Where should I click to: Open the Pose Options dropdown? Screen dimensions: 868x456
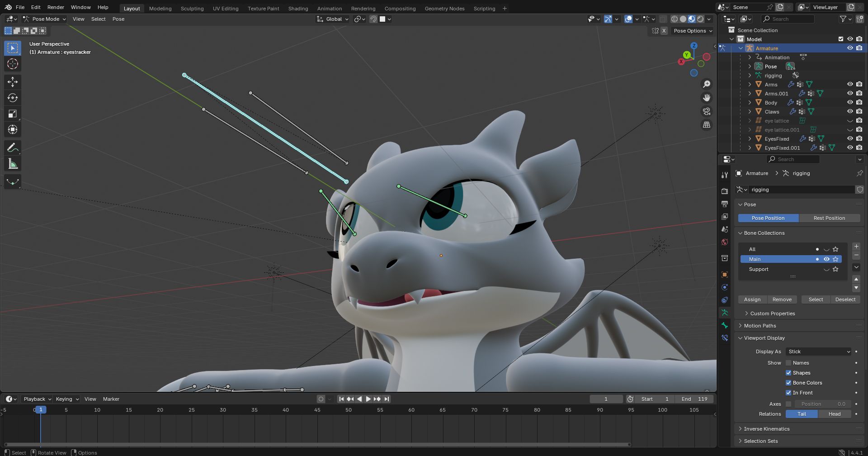point(693,31)
